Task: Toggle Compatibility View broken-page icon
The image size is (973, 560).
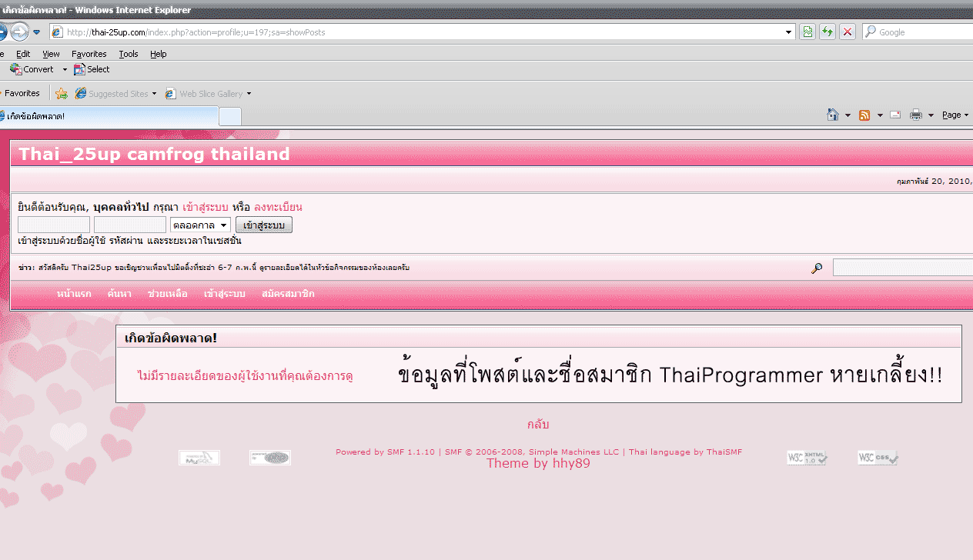Action: coord(807,32)
